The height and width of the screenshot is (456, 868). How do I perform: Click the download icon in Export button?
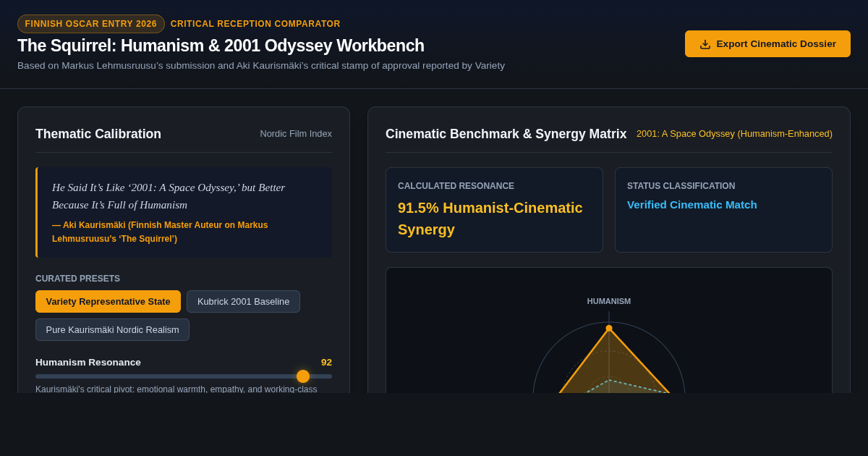tap(705, 44)
